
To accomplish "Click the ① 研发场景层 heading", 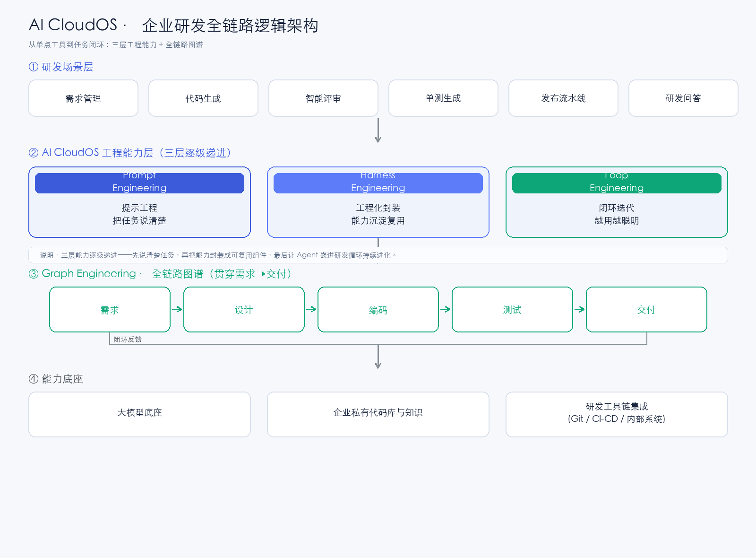I will (x=61, y=67).
